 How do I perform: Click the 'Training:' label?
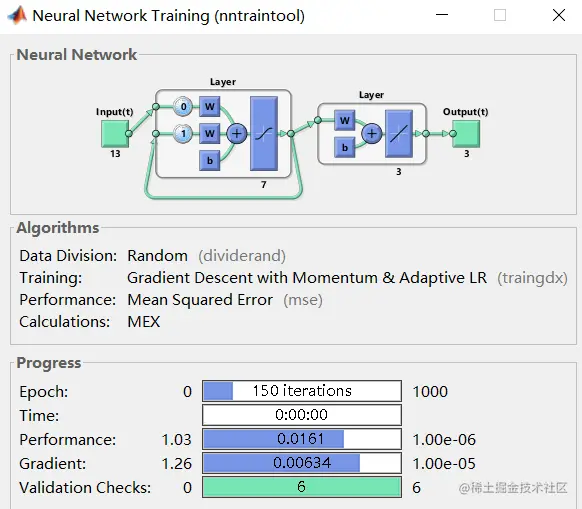(x=51, y=278)
